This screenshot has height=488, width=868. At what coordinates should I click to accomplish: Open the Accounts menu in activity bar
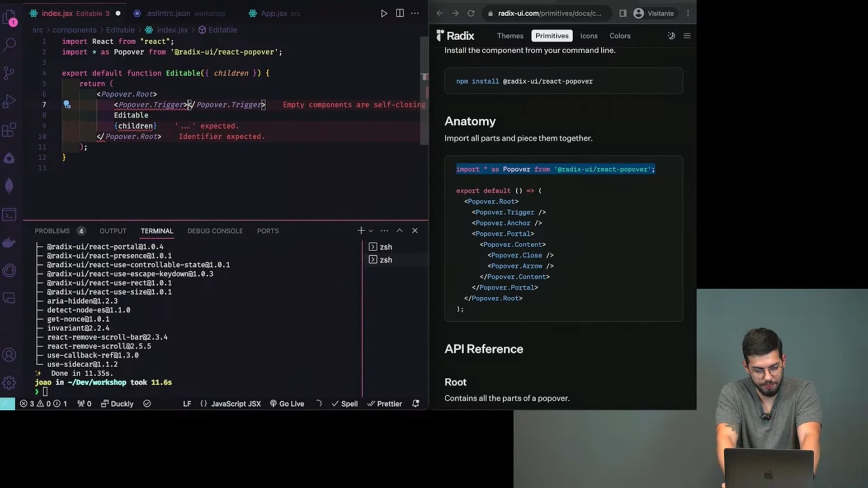tap(9, 355)
